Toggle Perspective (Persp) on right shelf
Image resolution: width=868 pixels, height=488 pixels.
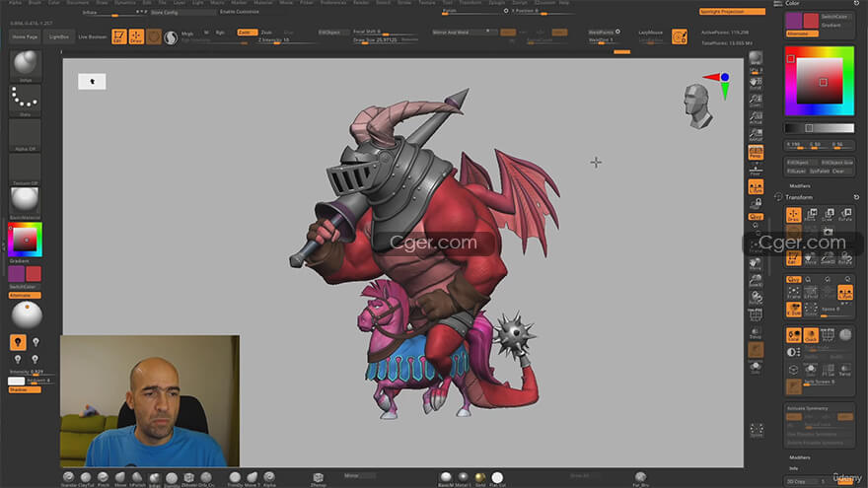point(756,152)
